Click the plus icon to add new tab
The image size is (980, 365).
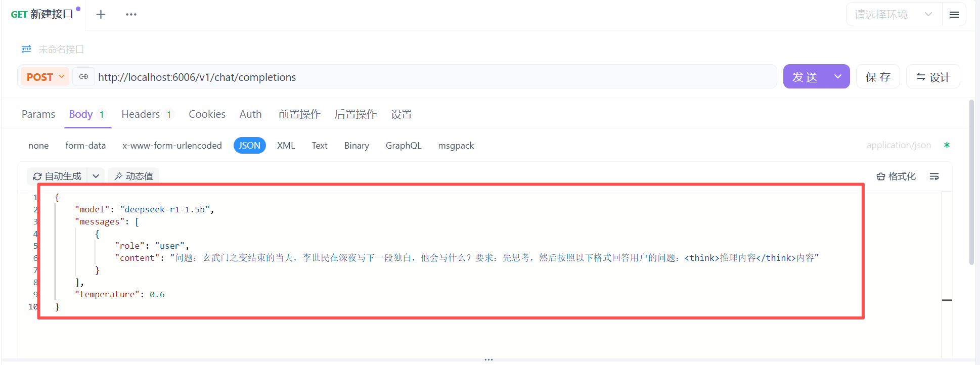[x=101, y=15]
